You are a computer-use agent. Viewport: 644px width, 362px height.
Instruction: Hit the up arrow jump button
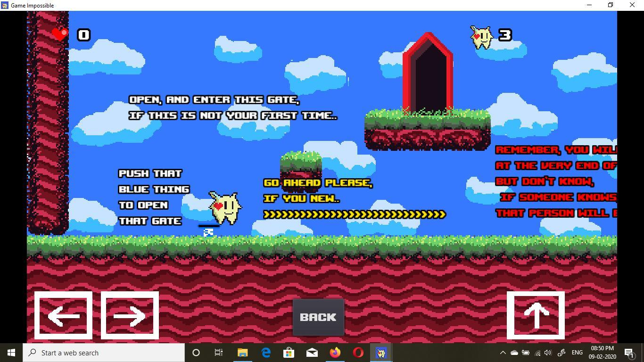coord(536,315)
